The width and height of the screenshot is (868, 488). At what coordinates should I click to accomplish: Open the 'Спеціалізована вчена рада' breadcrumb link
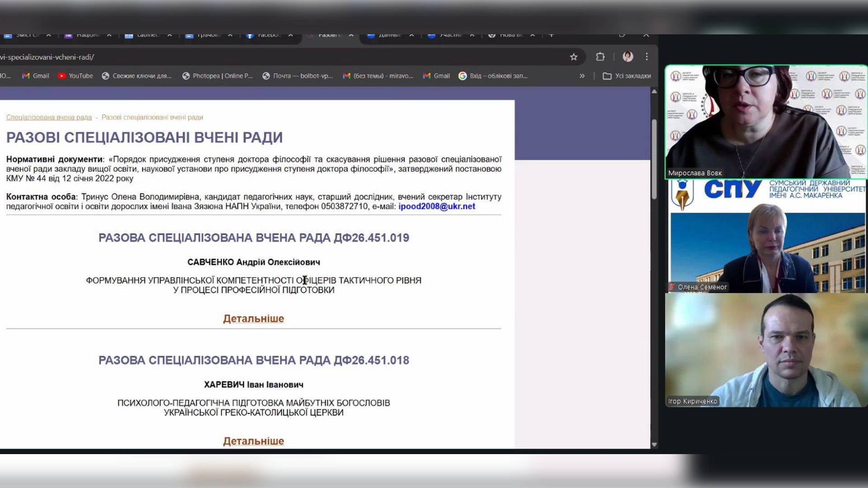[x=49, y=117]
